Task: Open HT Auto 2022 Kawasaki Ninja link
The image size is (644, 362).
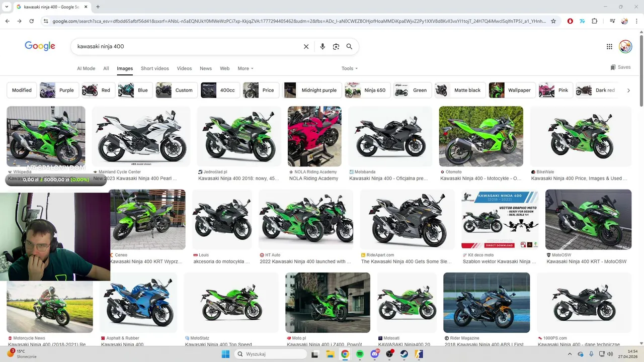Action: (x=305, y=262)
